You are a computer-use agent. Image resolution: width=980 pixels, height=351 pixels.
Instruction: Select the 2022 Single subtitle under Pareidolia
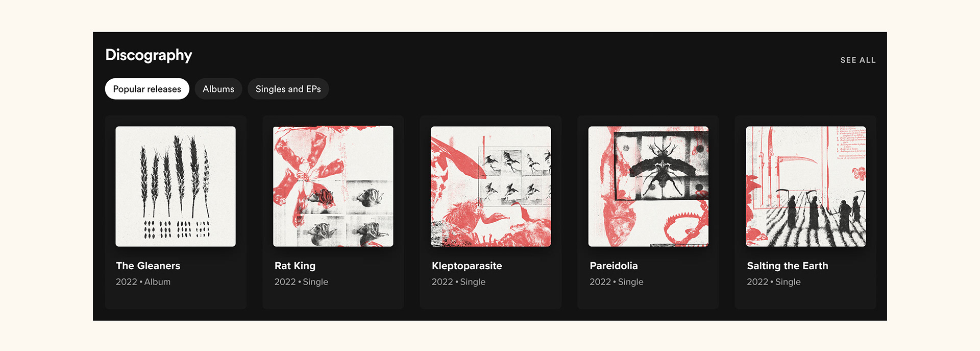click(617, 282)
